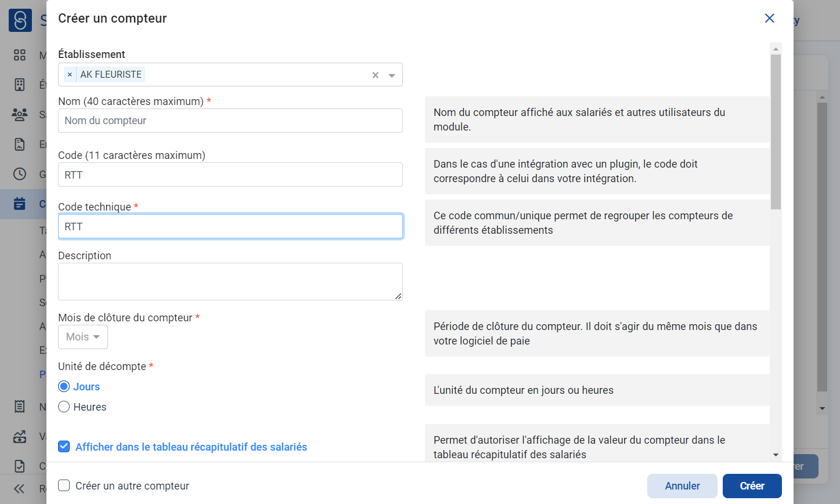Screen dimensions: 840x504
Task: Click the app logo in the sidebar
Action: coord(20,20)
